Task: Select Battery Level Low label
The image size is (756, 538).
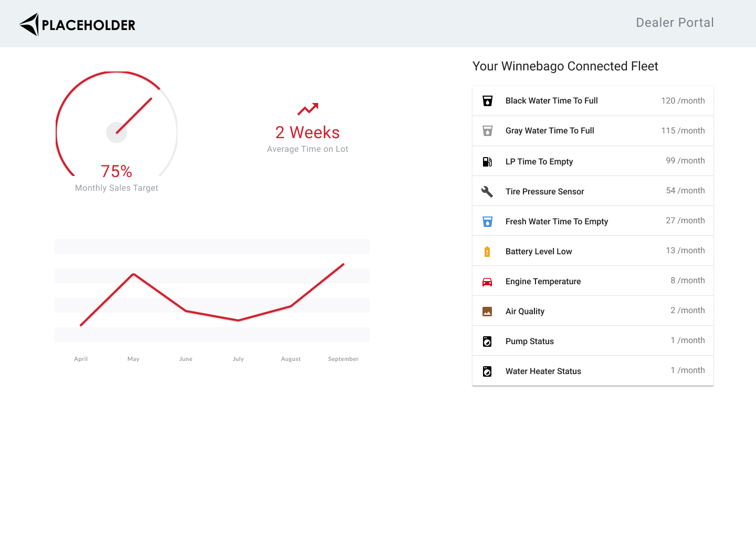Action: pos(539,252)
